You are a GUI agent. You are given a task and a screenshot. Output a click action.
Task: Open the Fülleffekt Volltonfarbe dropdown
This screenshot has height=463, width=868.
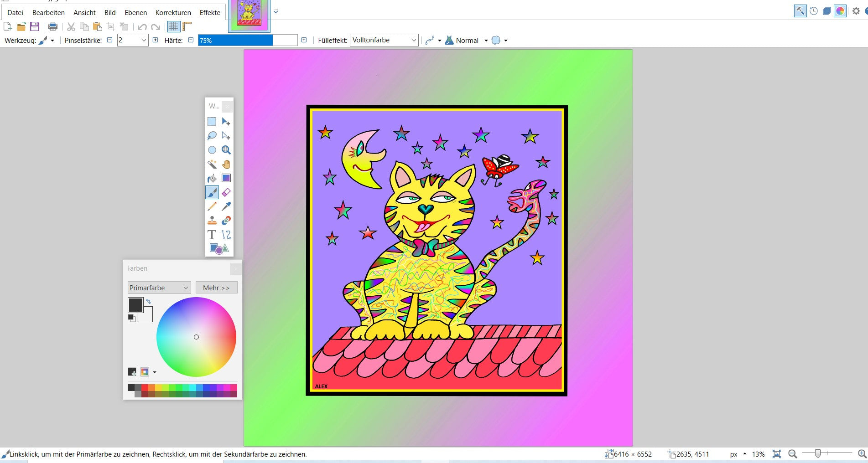click(384, 40)
